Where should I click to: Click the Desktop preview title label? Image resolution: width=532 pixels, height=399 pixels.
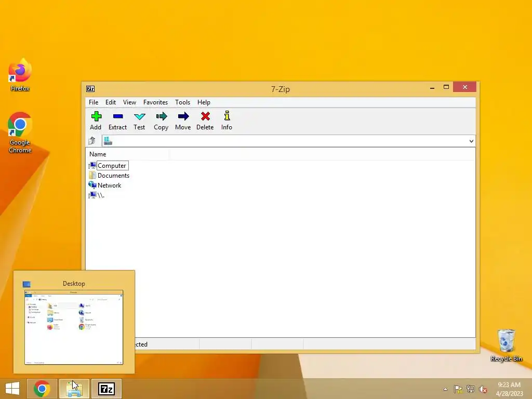click(x=74, y=284)
